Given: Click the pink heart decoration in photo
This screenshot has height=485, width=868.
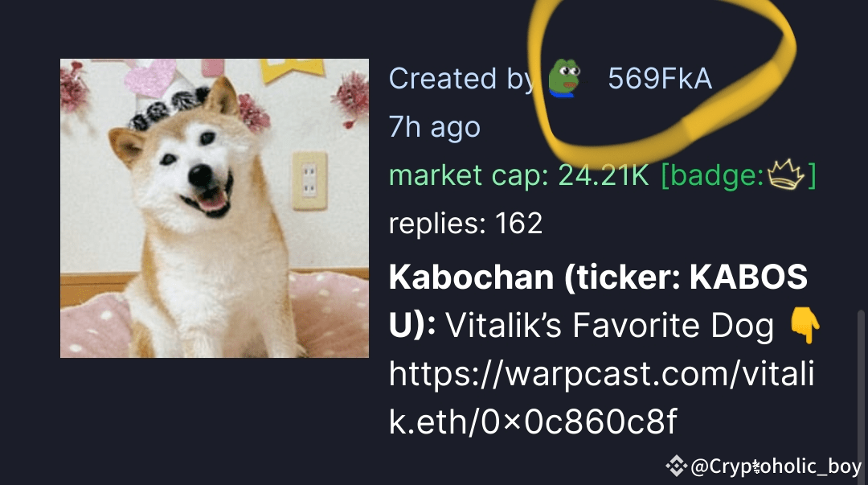Looking at the screenshot, I should (x=150, y=77).
